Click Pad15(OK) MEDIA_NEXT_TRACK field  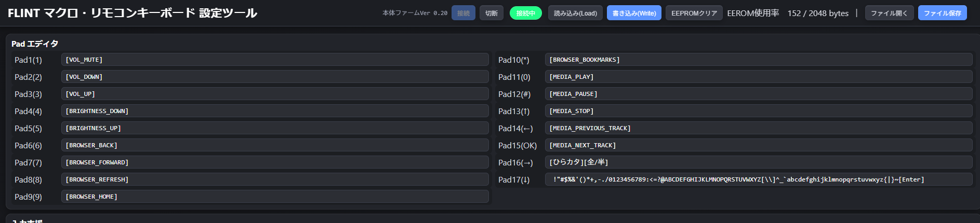(758, 145)
